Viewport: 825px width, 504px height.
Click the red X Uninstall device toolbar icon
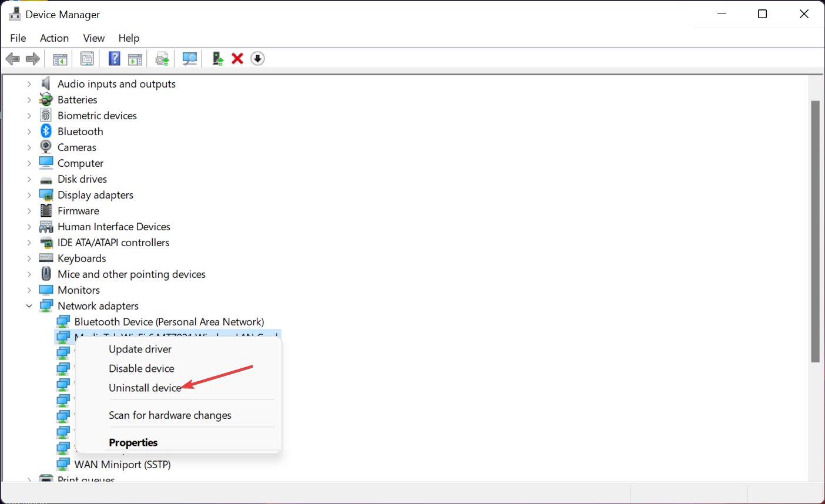click(237, 59)
